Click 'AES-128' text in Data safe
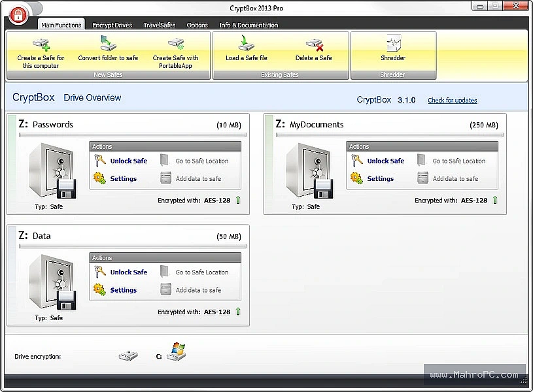Screen dimensions: 533x392 [217, 312]
